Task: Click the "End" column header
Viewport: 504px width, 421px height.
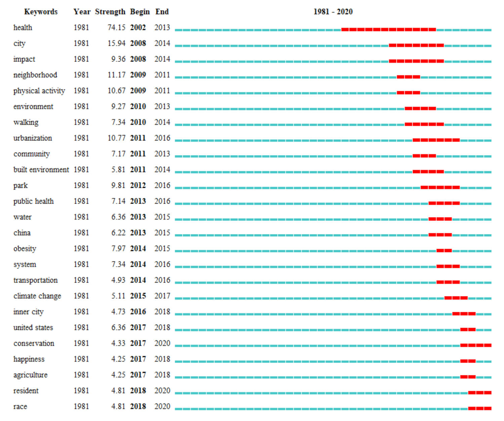Action: [x=162, y=12]
